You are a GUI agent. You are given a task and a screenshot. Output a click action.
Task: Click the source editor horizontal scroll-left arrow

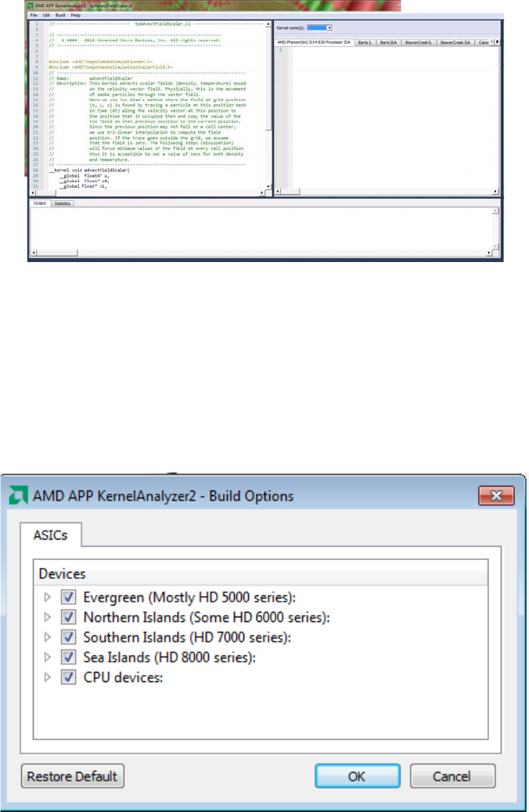pos(34,192)
